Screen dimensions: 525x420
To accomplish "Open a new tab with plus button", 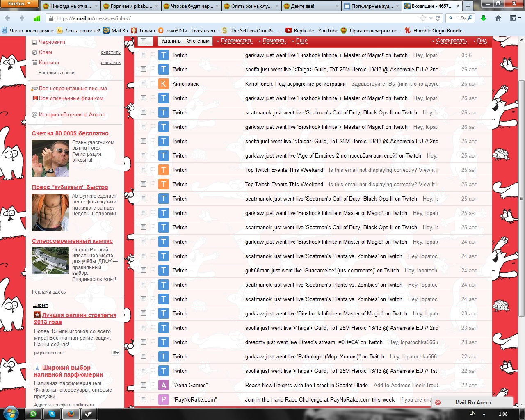I will [468, 6].
